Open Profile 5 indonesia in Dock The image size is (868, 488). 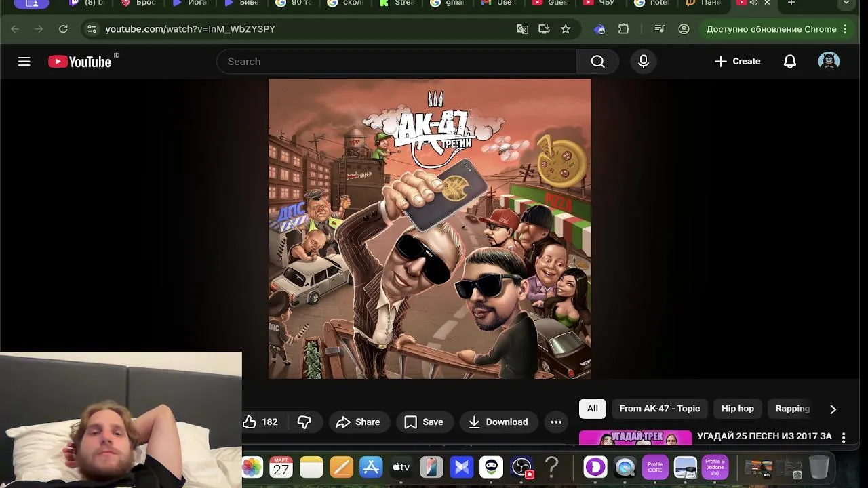(x=715, y=467)
